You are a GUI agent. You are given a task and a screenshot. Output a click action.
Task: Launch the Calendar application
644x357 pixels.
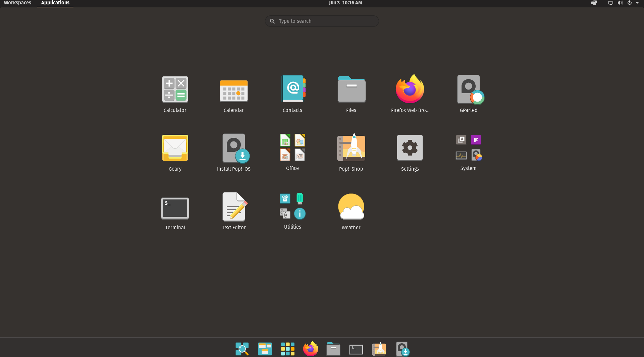click(x=234, y=91)
